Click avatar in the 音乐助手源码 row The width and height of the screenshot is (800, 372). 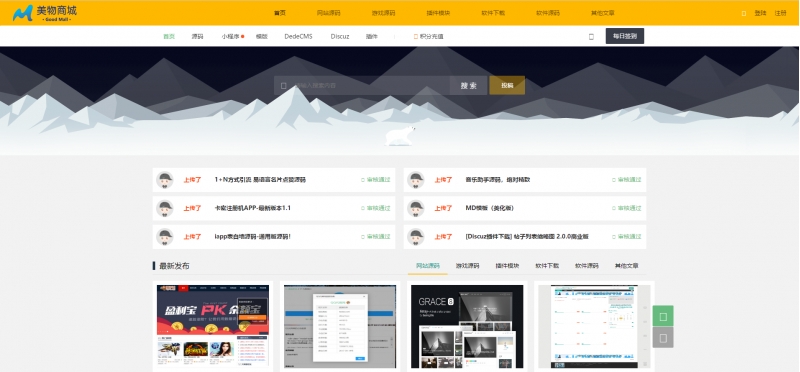416,180
